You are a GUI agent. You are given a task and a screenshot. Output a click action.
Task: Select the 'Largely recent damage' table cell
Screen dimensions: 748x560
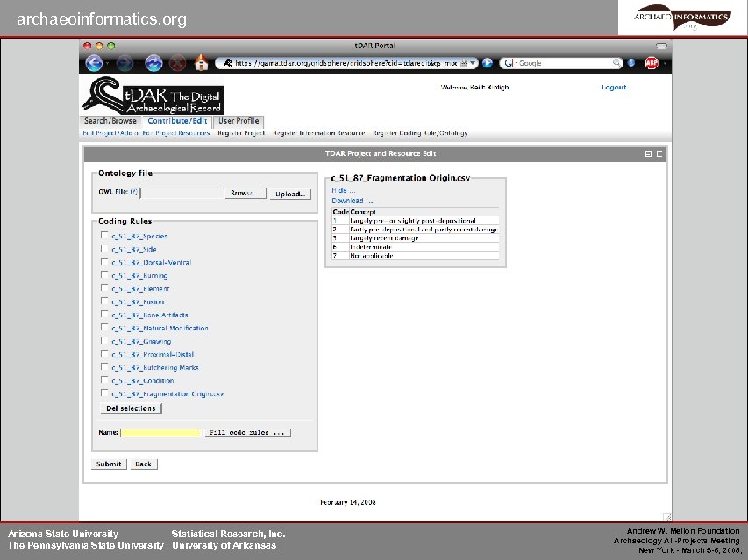pyautogui.click(x=424, y=237)
